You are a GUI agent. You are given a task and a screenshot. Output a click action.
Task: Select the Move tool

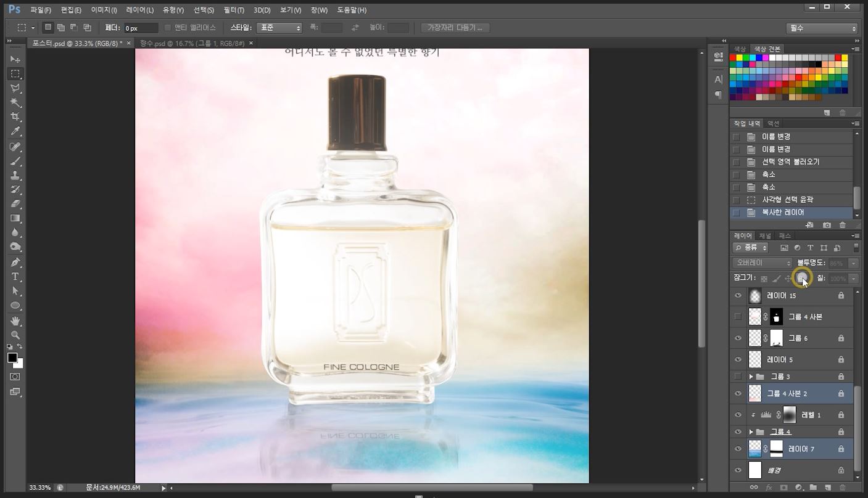(15, 59)
